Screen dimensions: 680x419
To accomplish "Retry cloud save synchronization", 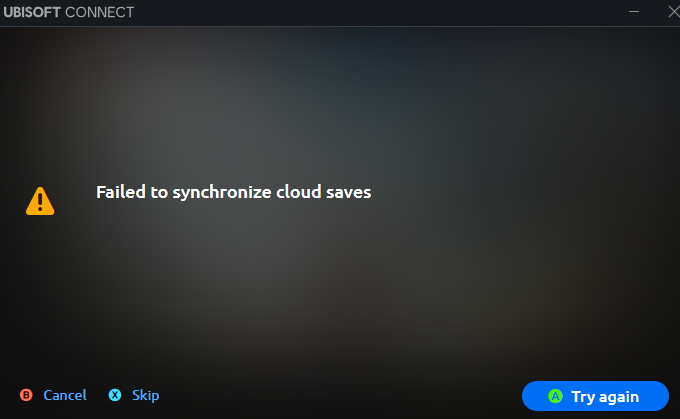I will point(595,396).
